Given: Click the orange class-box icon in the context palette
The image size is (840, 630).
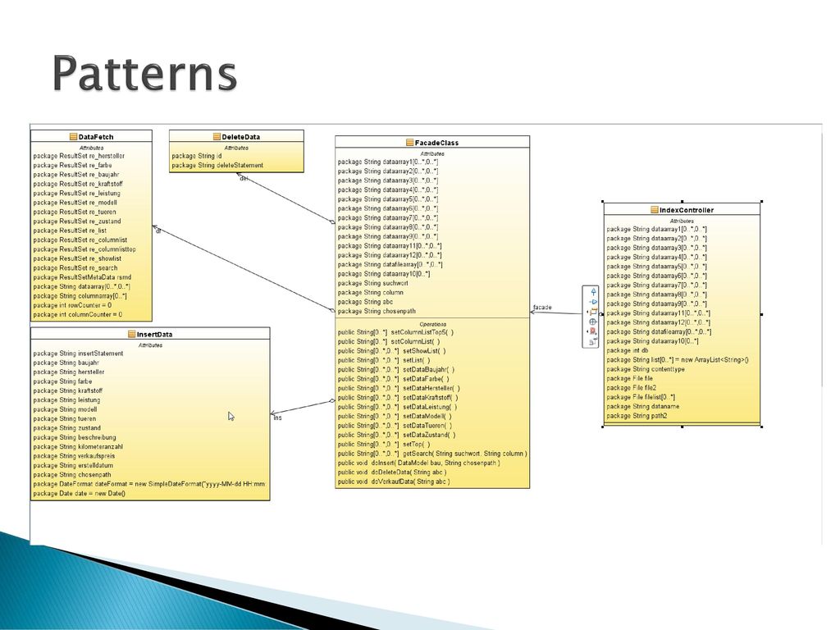Looking at the screenshot, I should [592, 312].
